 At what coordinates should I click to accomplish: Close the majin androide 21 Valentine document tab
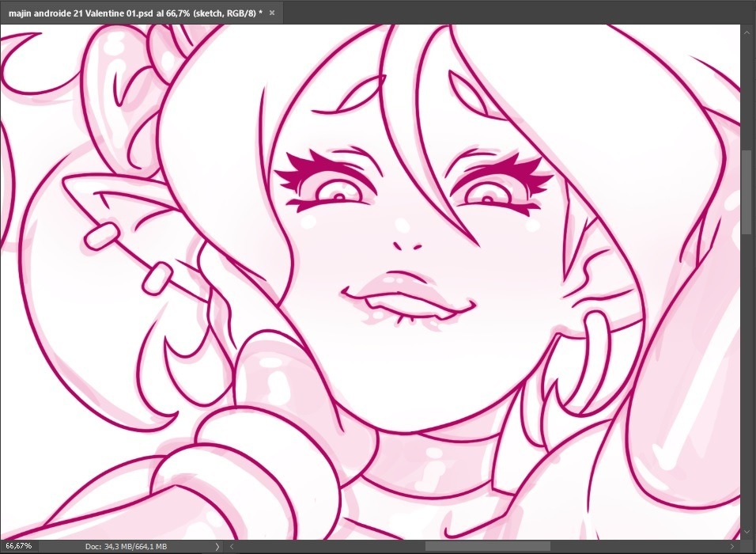(272, 13)
